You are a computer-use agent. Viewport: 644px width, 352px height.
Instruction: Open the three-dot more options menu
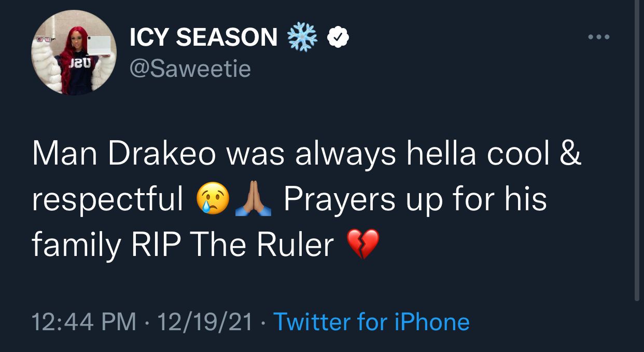[x=599, y=37]
